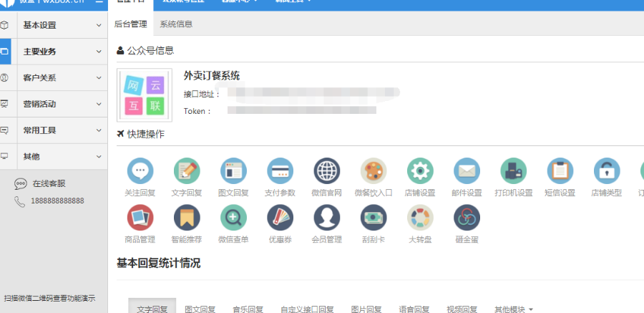Open the 短信设置 clipboard icon
The image size is (644, 313).
click(560, 170)
